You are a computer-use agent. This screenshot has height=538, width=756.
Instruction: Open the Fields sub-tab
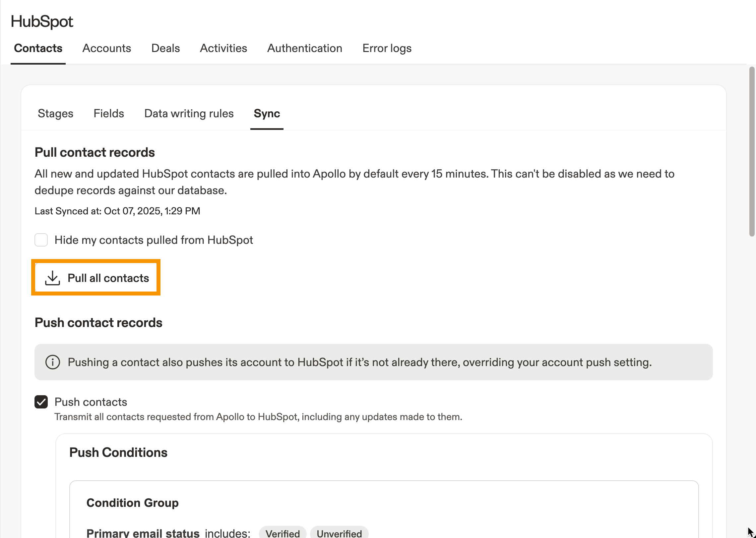(108, 114)
